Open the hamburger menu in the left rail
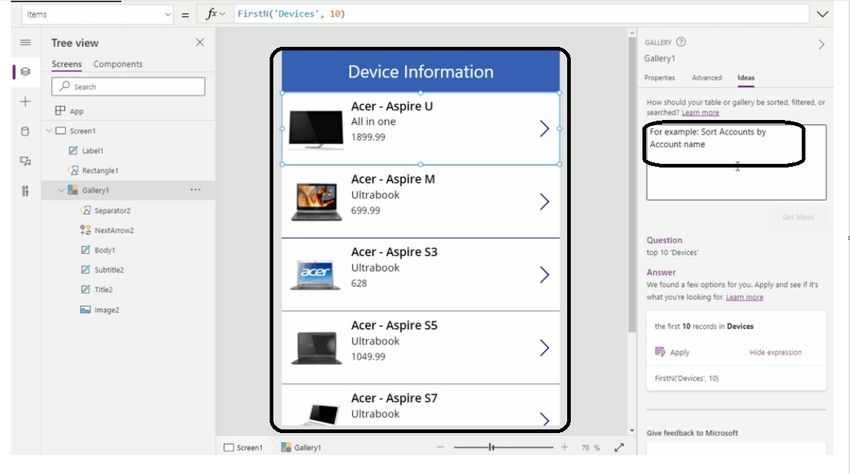This screenshot has width=850, height=474. [25, 42]
